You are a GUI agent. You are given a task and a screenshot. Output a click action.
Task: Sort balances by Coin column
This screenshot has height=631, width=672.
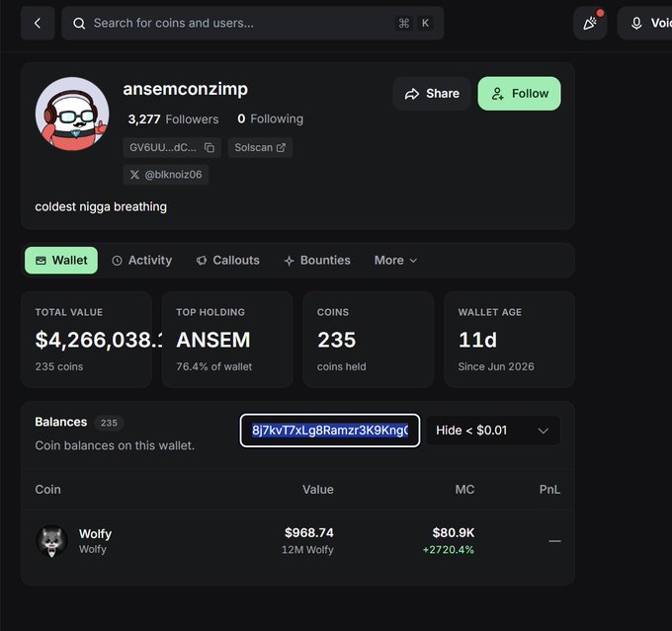click(x=48, y=490)
